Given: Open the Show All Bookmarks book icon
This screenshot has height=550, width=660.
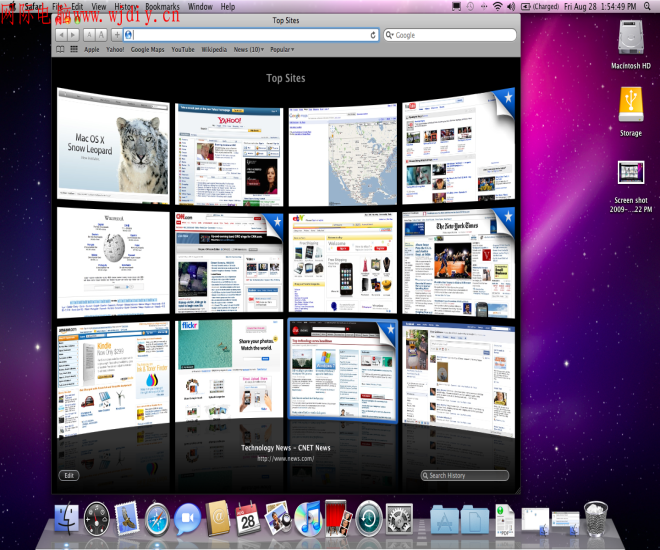Looking at the screenshot, I should click(x=60, y=49).
